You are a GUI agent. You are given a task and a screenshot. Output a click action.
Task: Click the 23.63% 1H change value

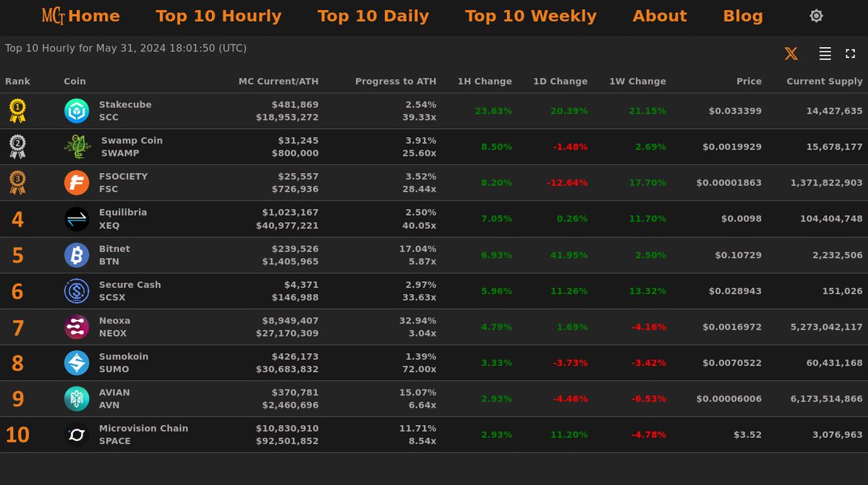click(493, 111)
